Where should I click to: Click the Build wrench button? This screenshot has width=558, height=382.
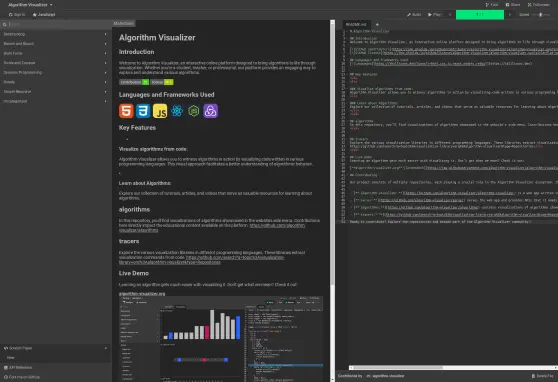(414, 15)
